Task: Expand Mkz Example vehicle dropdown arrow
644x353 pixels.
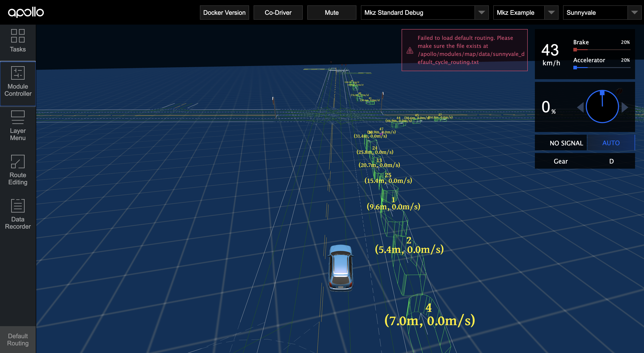Action: pyautogui.click(x=551, y=13)
